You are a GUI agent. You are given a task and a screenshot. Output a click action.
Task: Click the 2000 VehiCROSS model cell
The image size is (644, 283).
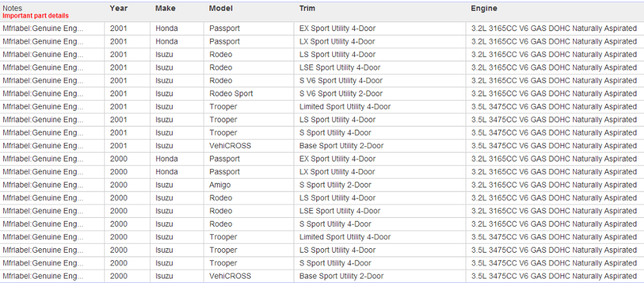coord(249,277)
